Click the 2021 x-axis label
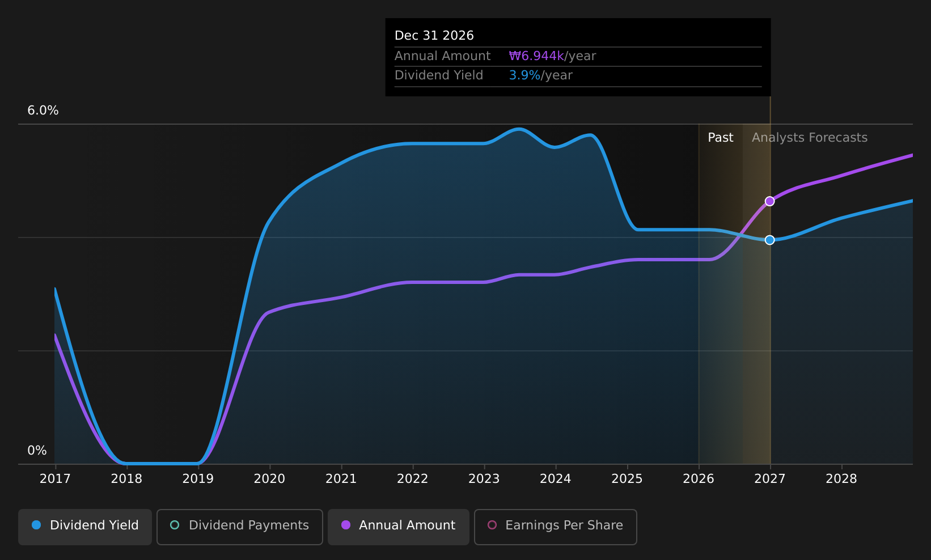Viewport: 931px width, 560px height. 341,479
